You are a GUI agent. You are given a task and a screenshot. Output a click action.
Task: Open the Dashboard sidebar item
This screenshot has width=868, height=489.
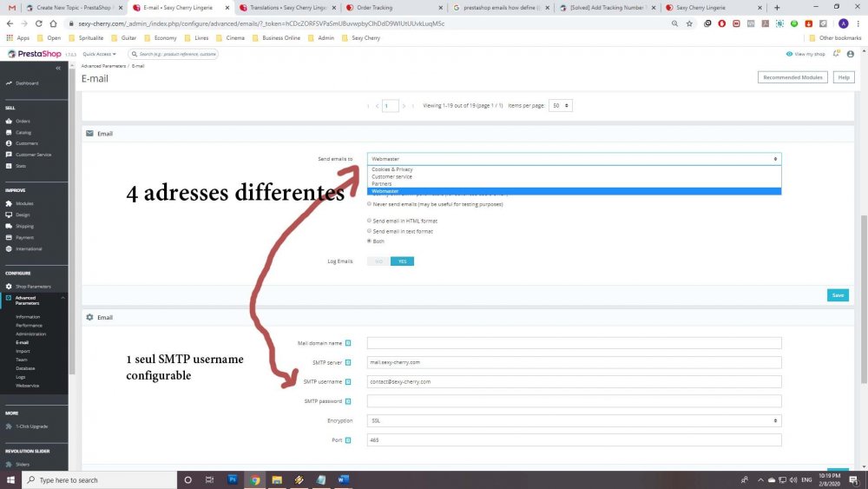pyautogui.click(x=27, y=83)
